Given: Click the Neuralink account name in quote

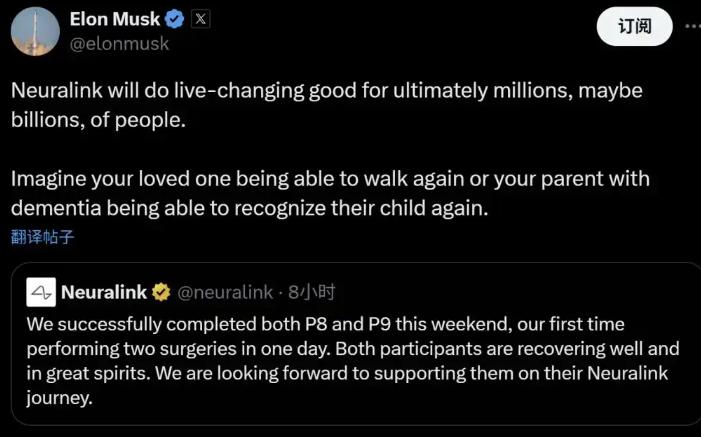Looking at the screenshot, I should 104,292.
